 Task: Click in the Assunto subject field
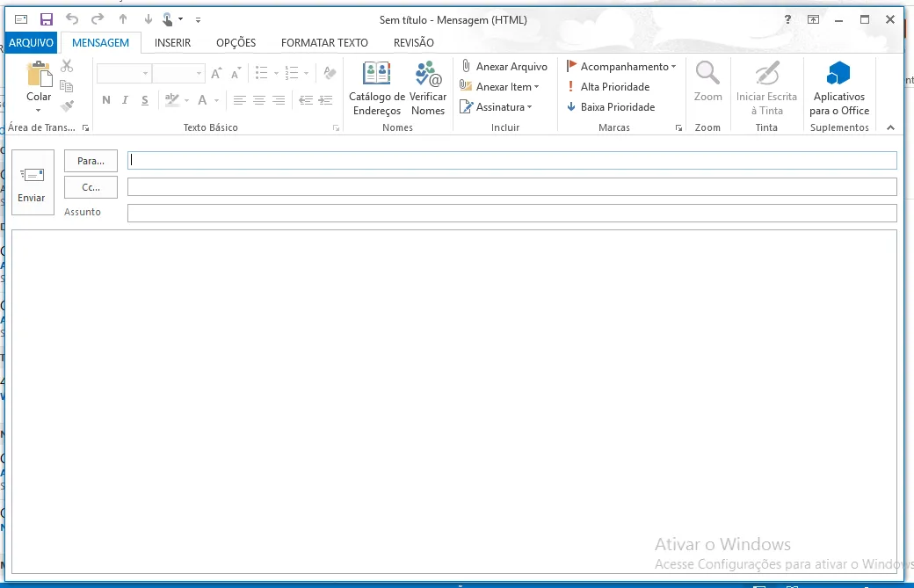511,213
